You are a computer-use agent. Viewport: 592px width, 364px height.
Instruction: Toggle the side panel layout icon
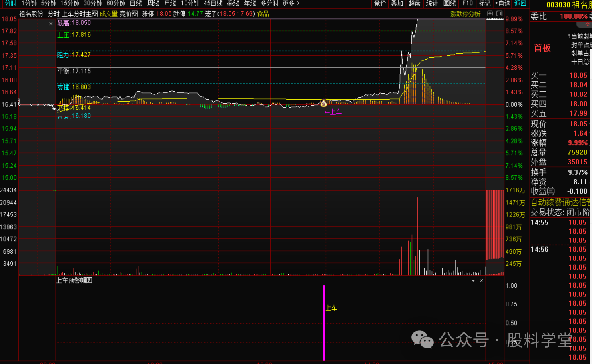[x=499, y=14]
